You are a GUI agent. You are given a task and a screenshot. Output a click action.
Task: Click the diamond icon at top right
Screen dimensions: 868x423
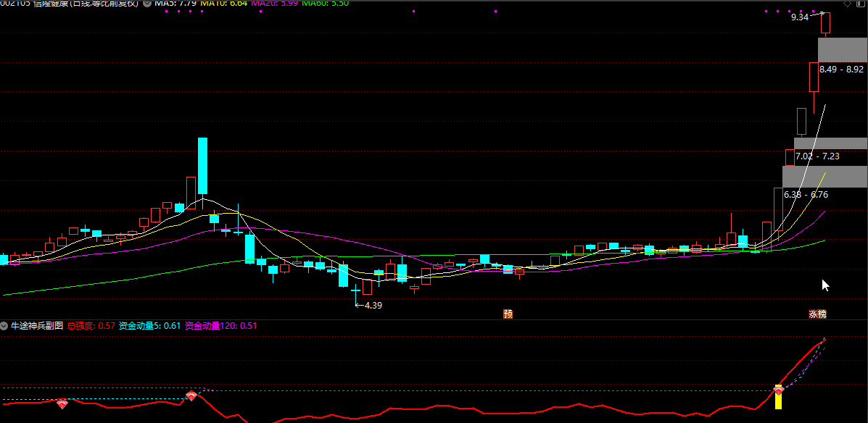coord(847,4)
